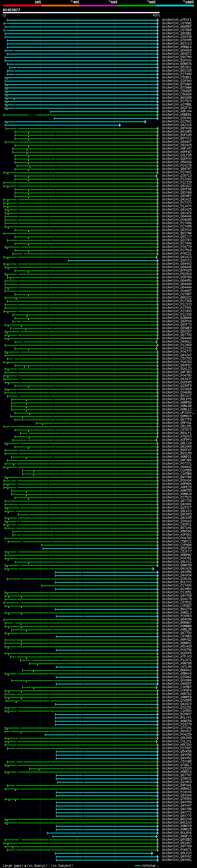
Task: Select the UniRef100_B3G0G4 label
Action: click(176, 481)
